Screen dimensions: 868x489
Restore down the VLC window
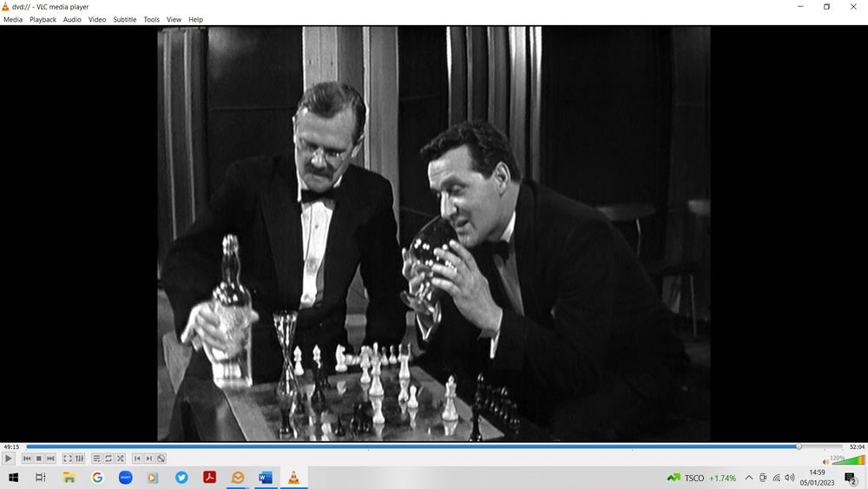[826, 7]
